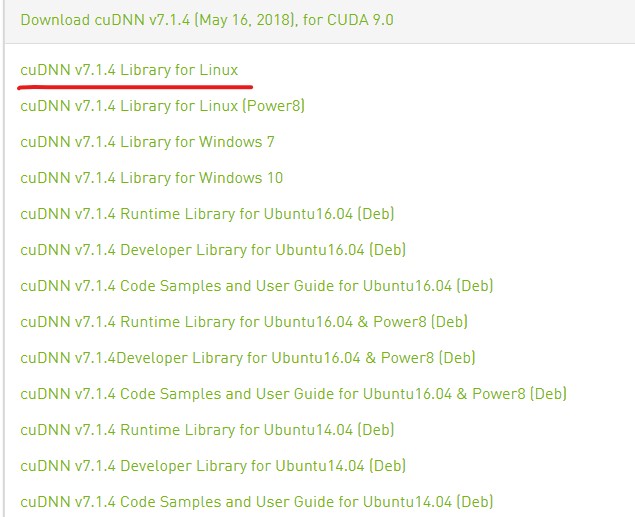635x517 pixels.
Task: Collapse the Download cuDNN v7.1.4 for CUDA 9.0 header
Action: tap(207, 20)
